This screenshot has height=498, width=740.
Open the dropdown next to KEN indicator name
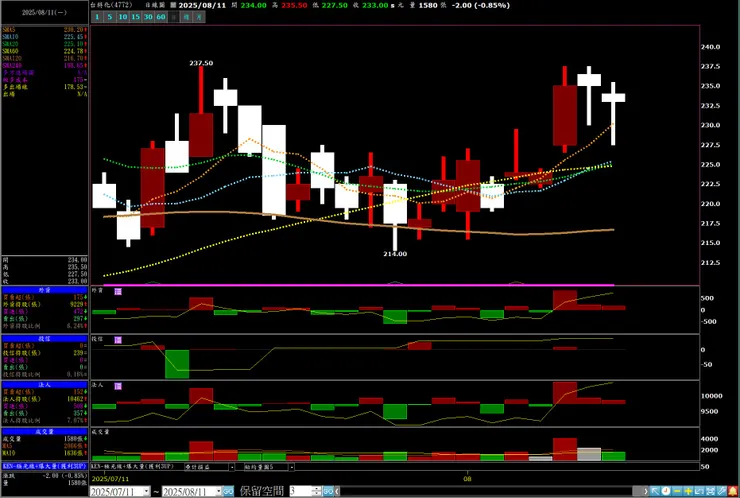(x=232, y=467)
